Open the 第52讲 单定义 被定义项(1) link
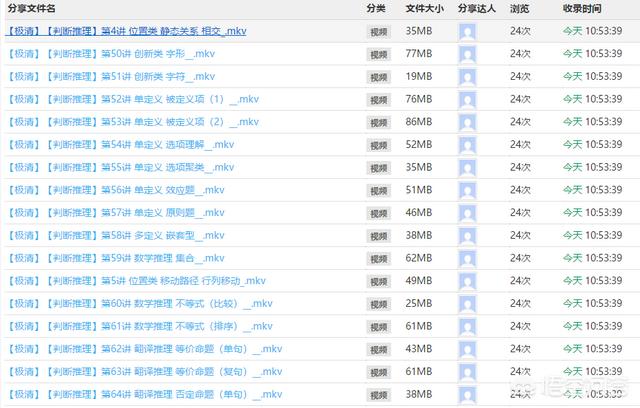 pyautogui.click(x=133, y=99)
